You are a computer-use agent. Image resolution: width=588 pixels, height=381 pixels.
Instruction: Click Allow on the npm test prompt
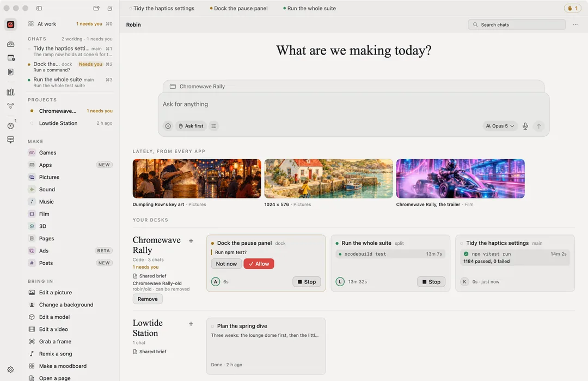[x=259, y=264]
